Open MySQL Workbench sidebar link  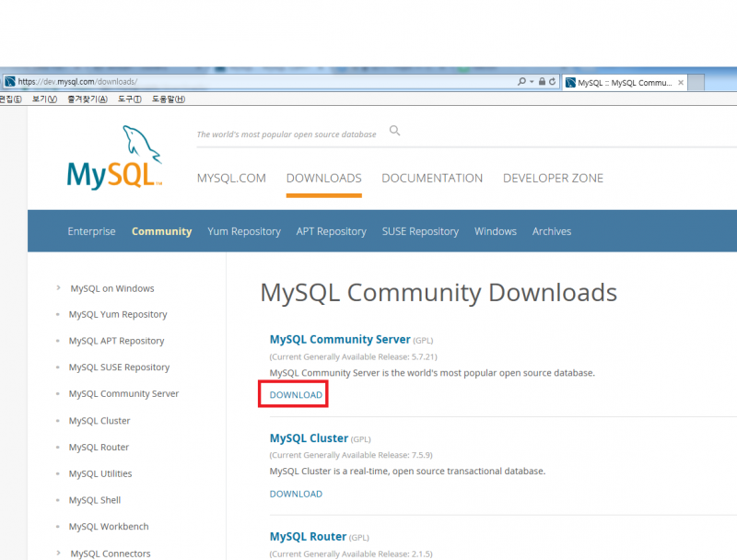pos(109,527)
